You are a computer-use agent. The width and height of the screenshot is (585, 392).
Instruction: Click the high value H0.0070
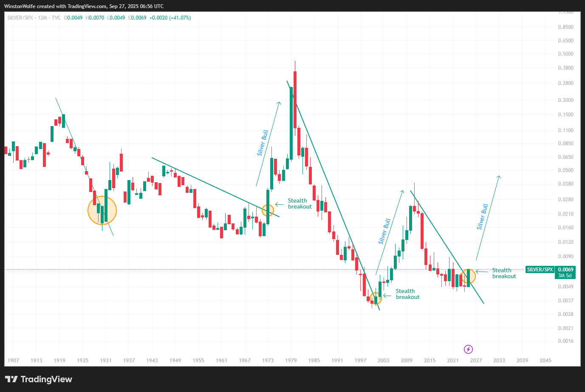point(95,18)
